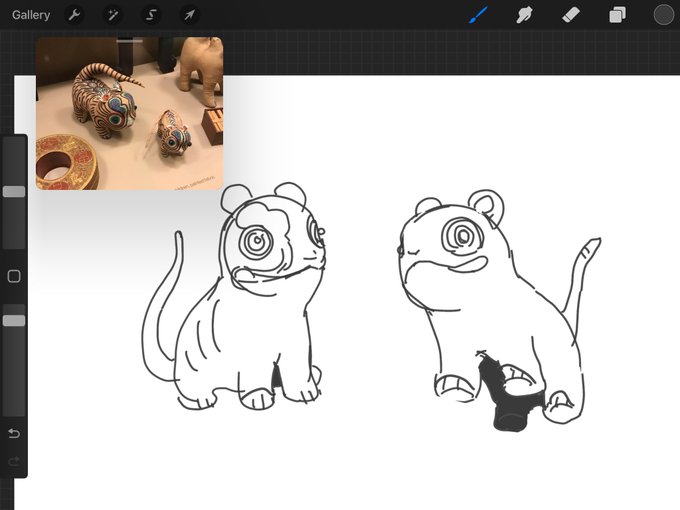Tap the left tiger sketch on canvas
The height and width of the screenshot is (510, 680).
[x=234, y=296]
